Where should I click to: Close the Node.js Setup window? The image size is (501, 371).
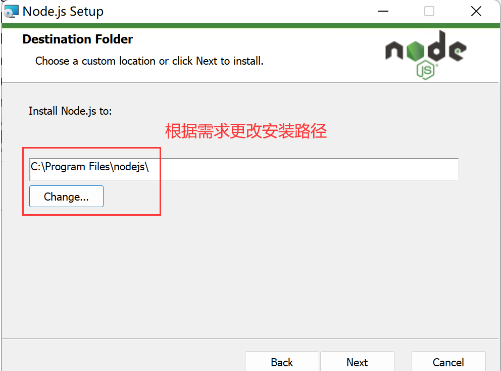point(476,11)
